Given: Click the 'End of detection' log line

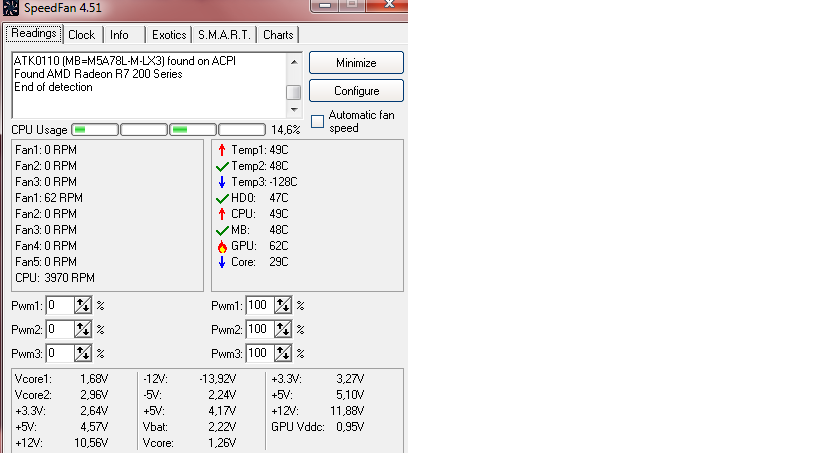Looking at the screenshot, I should click(53, 87).
